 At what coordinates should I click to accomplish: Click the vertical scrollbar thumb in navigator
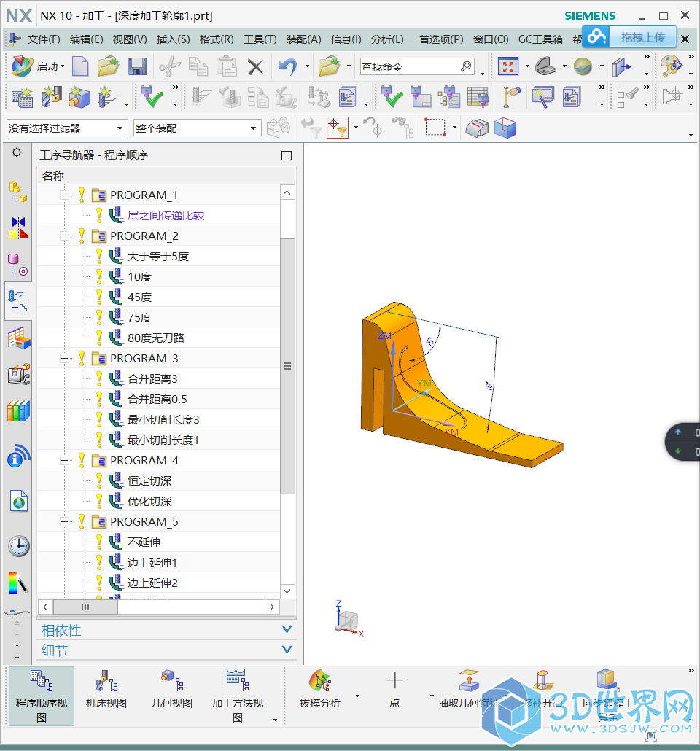pyautogui.click(x=287, y=366)
